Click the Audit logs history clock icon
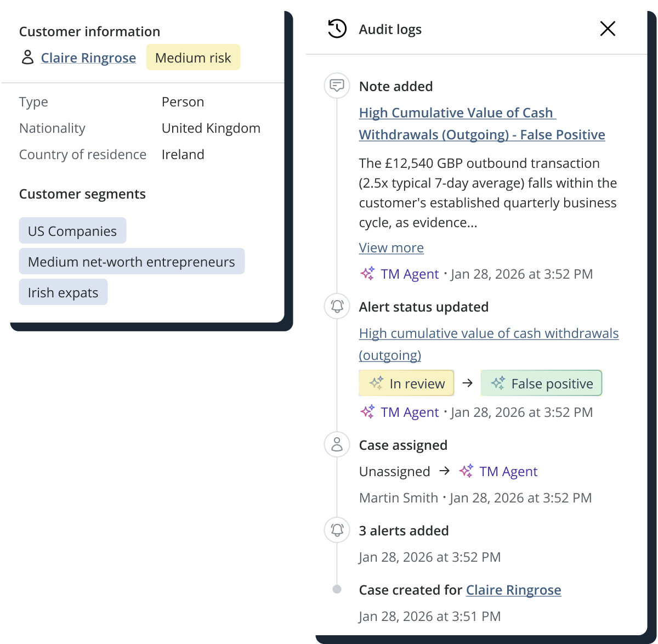Screen dimensions: 658x644 point(337,29)
